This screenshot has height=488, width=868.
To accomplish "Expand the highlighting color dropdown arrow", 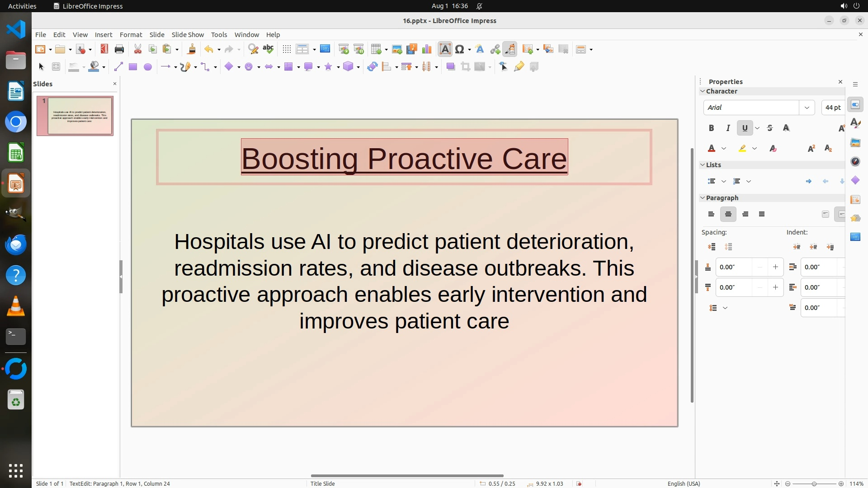I will point(755,149).
